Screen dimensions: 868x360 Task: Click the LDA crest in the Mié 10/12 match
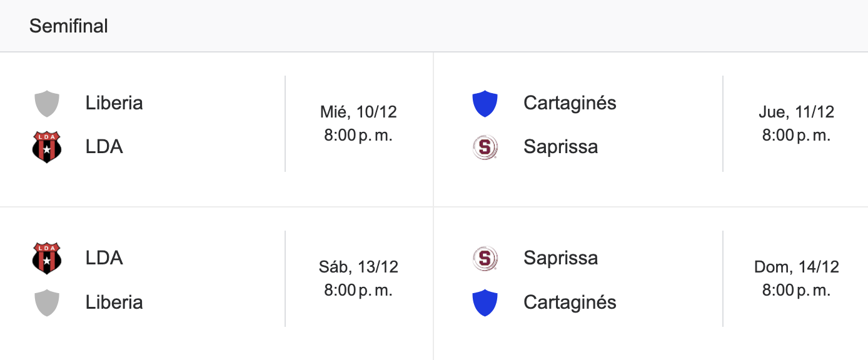(x=47, y=147)
